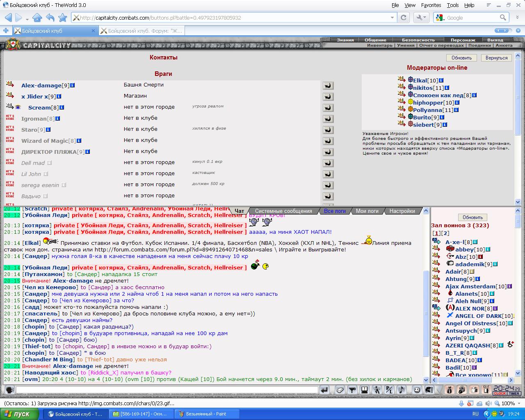This screenshot has width=525, height=420.
Task: Click the action arrow button for x Jlider x
Action: pyautogui.click(x=328, y=96)
